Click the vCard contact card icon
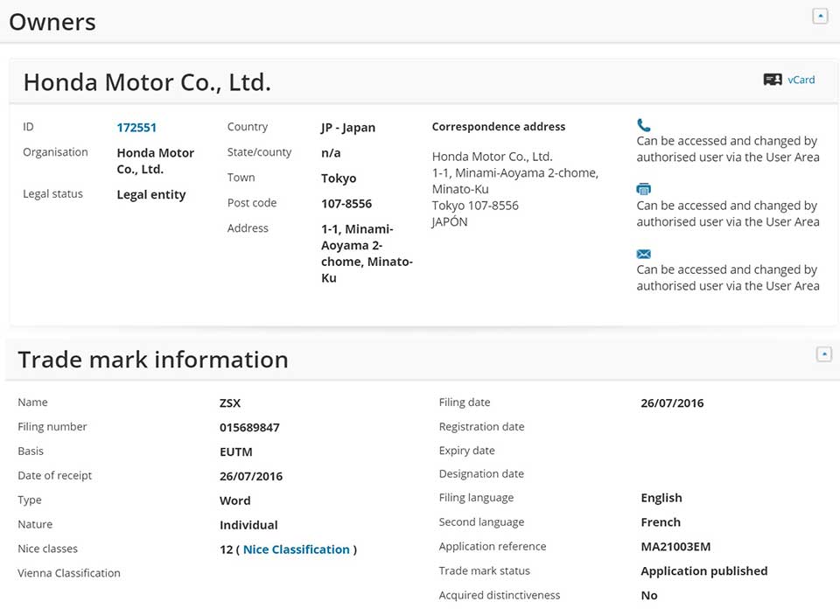The height and width of the screenshot is (616, 840). click(x=772, y=80)
